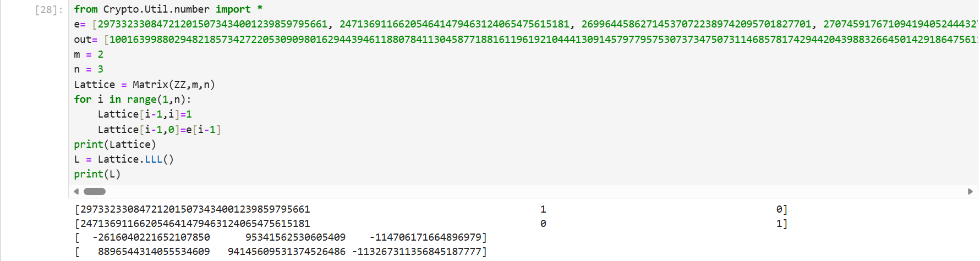Click the 'Lattice[i-1,i]=1' assignment line

point(144,114)
